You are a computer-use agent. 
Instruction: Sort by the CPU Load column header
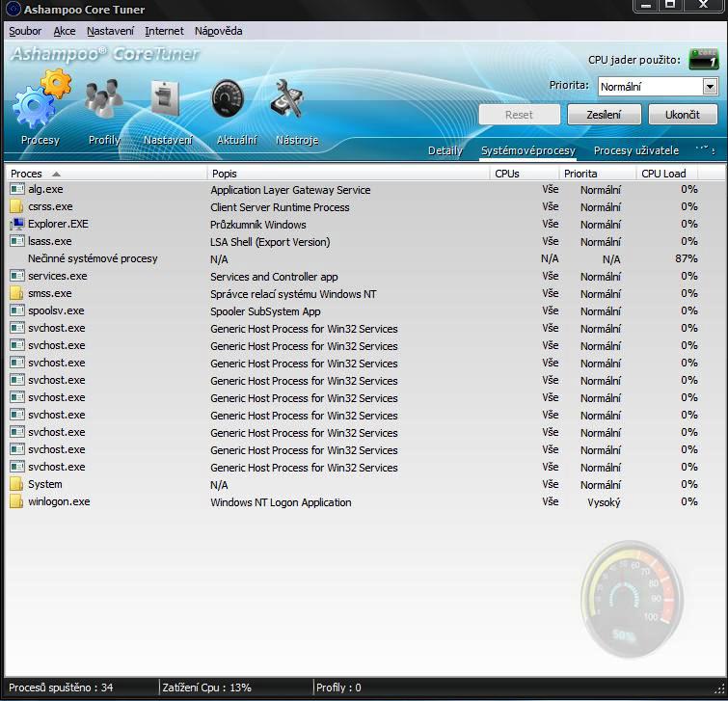[x=667, y=174]
